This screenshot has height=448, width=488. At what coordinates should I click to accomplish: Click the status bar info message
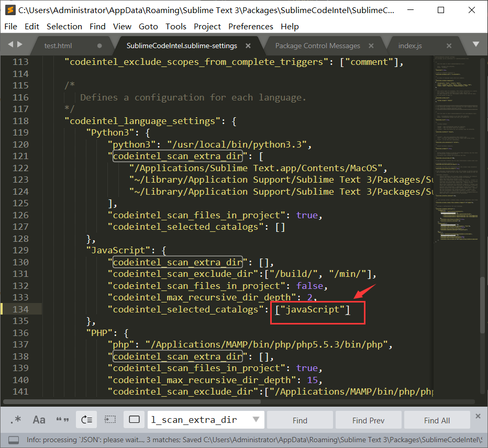pos(253,440)
